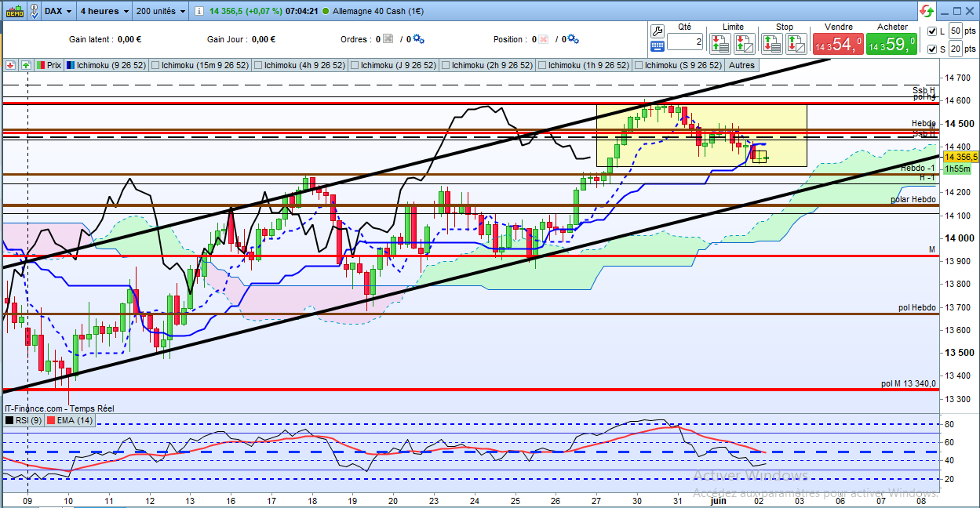Viewport: 980px width, 508px height.
Task: Enable the Ichimoku (1h 9 26 52) checkbox
Action: tap(541, 66)
